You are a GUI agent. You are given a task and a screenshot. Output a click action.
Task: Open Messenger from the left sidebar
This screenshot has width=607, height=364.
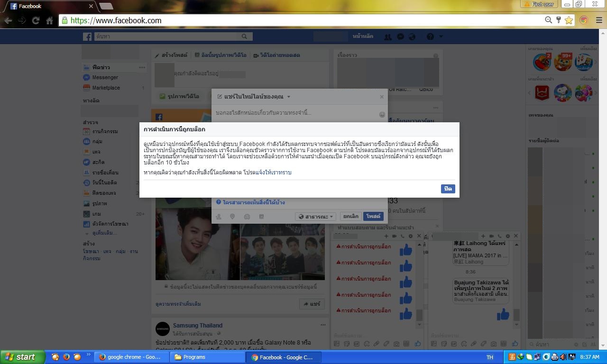point(105,77)
